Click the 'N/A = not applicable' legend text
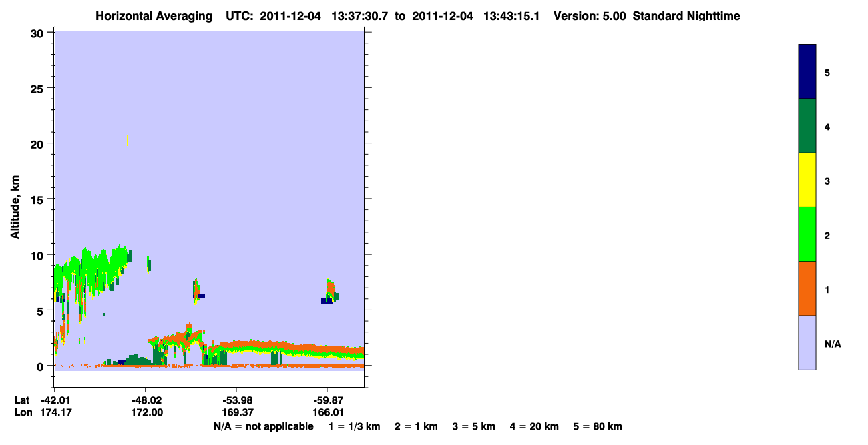 coord(263,426)
